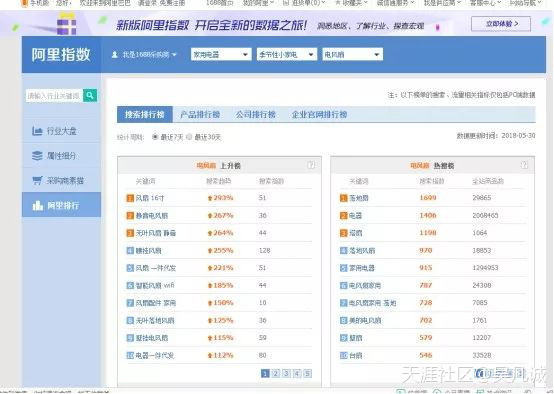Click growth value 255%
Viewport: 554px width, 394px height.
tap(223, 251)
